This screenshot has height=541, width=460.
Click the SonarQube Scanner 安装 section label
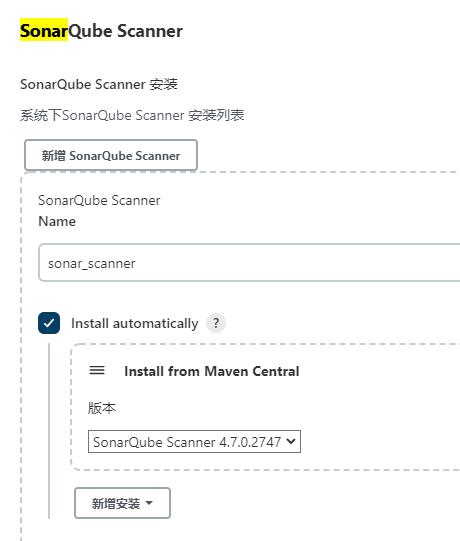99,84
